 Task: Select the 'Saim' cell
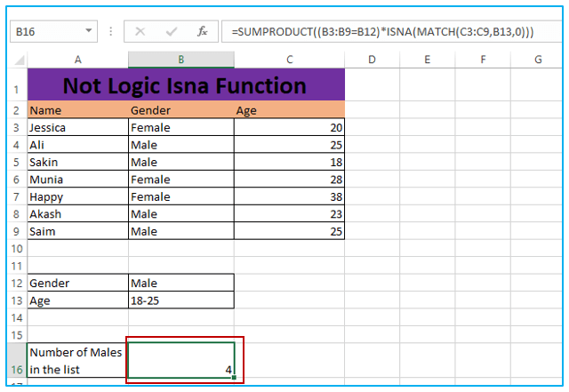[77, 231]
